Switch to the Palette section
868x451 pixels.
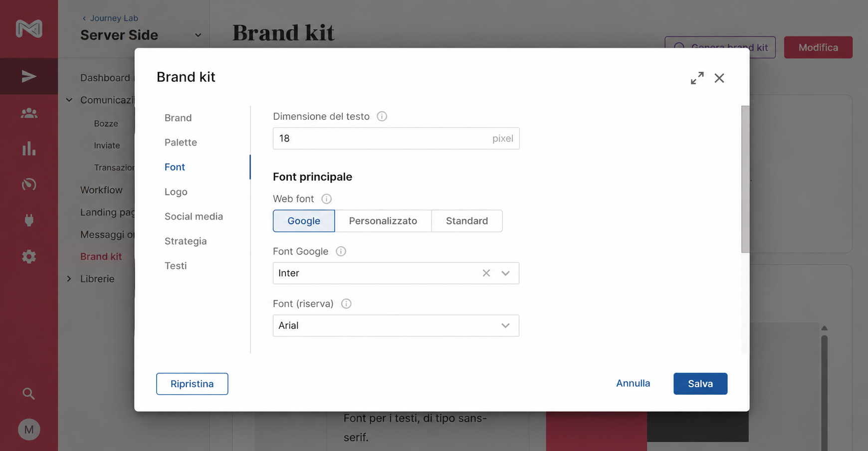(181, 142)
